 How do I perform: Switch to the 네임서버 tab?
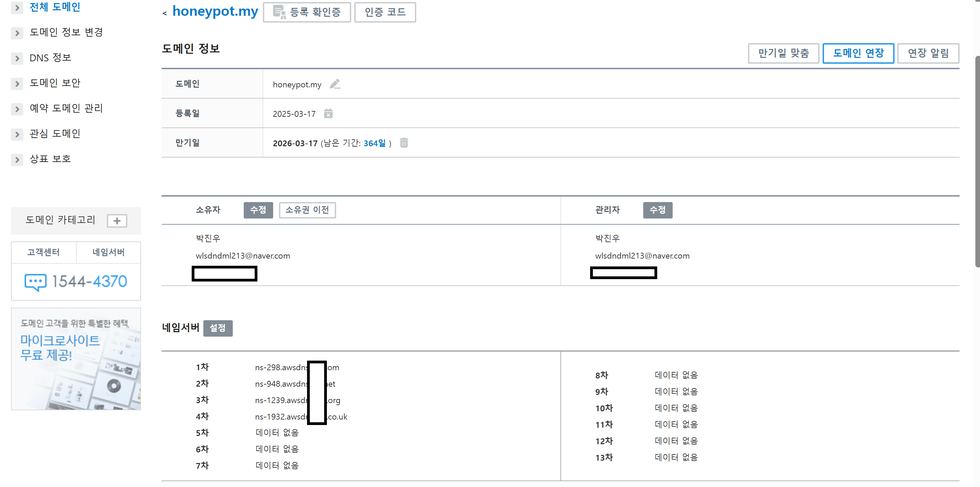click(x=109, y=252)
